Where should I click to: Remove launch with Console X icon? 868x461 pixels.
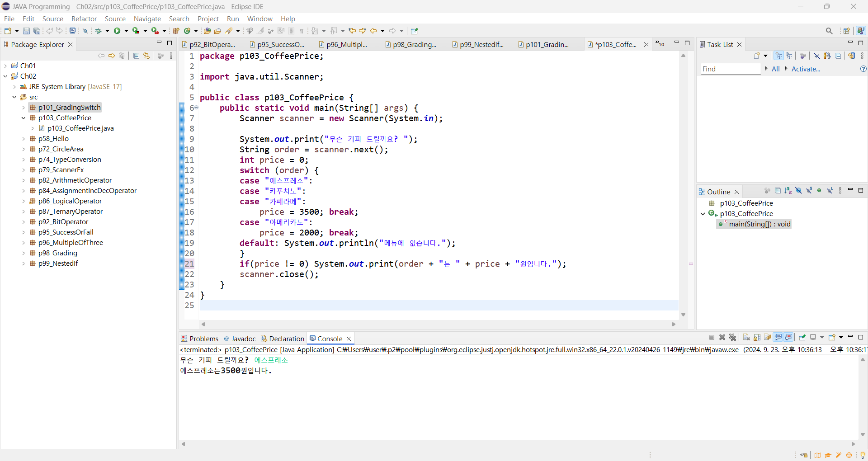tap(722, 337)
